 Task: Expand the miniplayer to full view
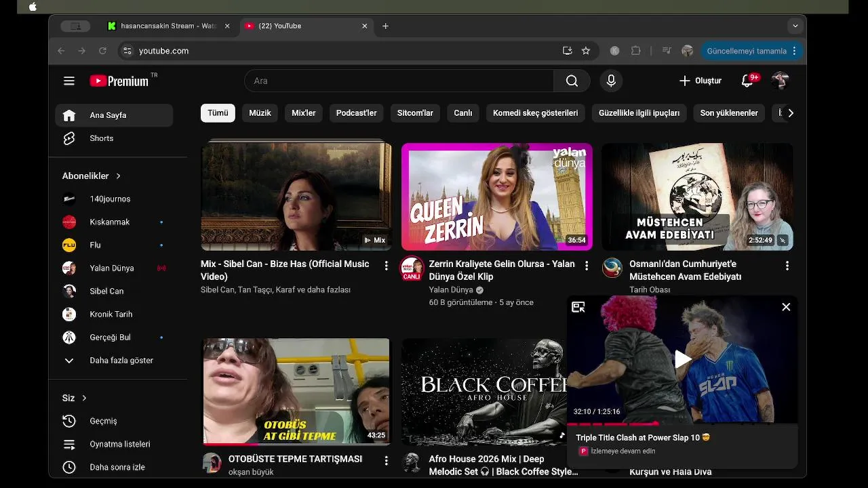578,307
